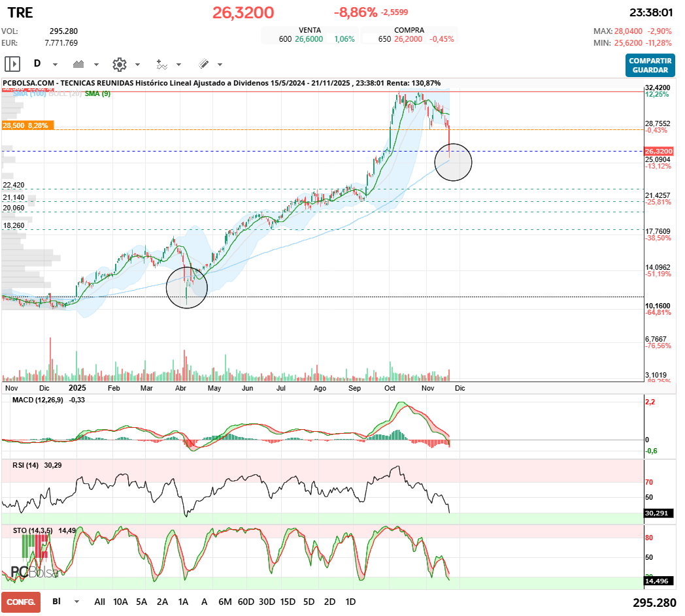Click the TRE ticker symbol
Viewport: 685px width, 616px height.
click(x=20, y=13)
